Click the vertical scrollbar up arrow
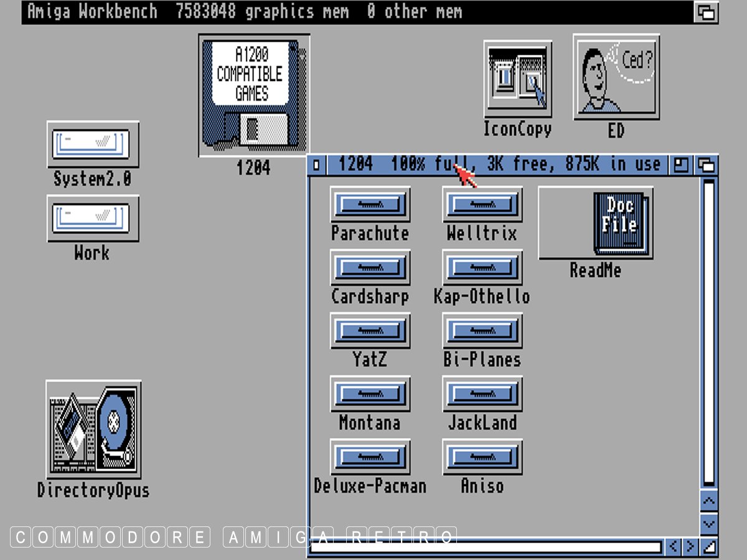This screenshot has width=747, height=560. coord(708,502)
